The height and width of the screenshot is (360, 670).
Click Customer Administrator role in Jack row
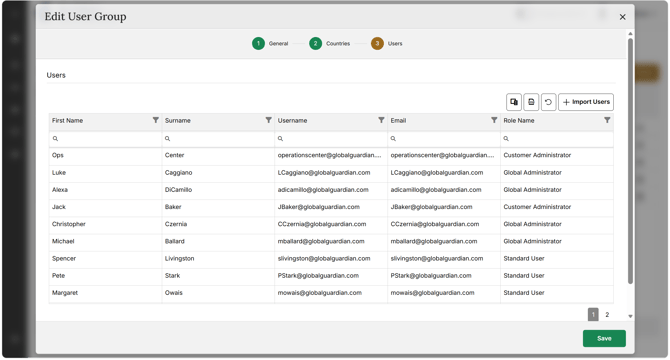pos(537,207)
